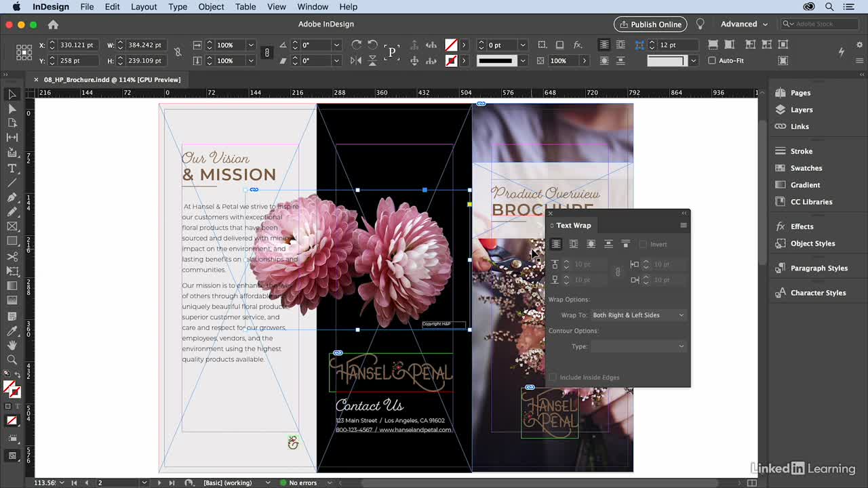The height and width of the screenshot is (488, 868).
Task: Click the Publish Online button
Action: (x=650, y=24)
